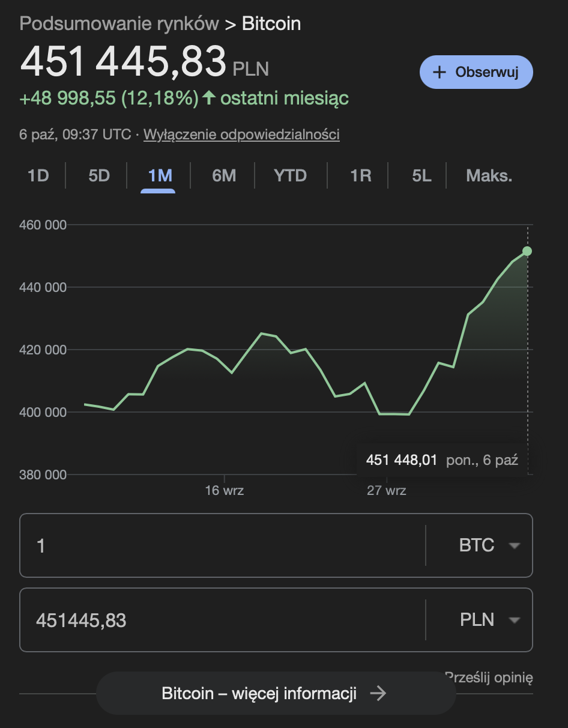Show the 6M chart range
This screenshot has width=568, height=728.
(223, 175)
